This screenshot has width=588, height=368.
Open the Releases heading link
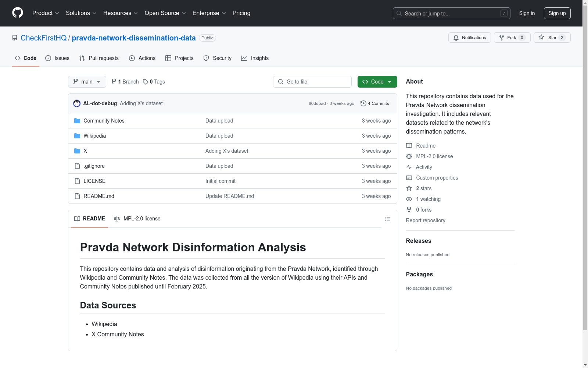tap(419, 241)
